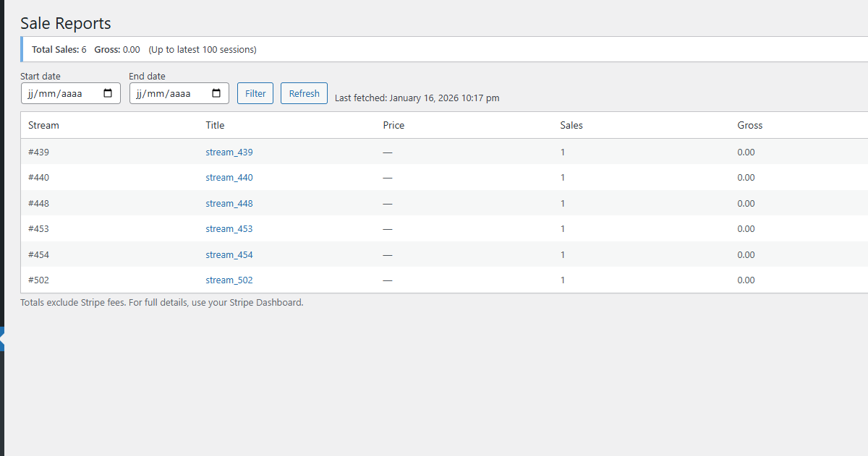Click the Refresh button
868x456 pixels.
(304, 93)
